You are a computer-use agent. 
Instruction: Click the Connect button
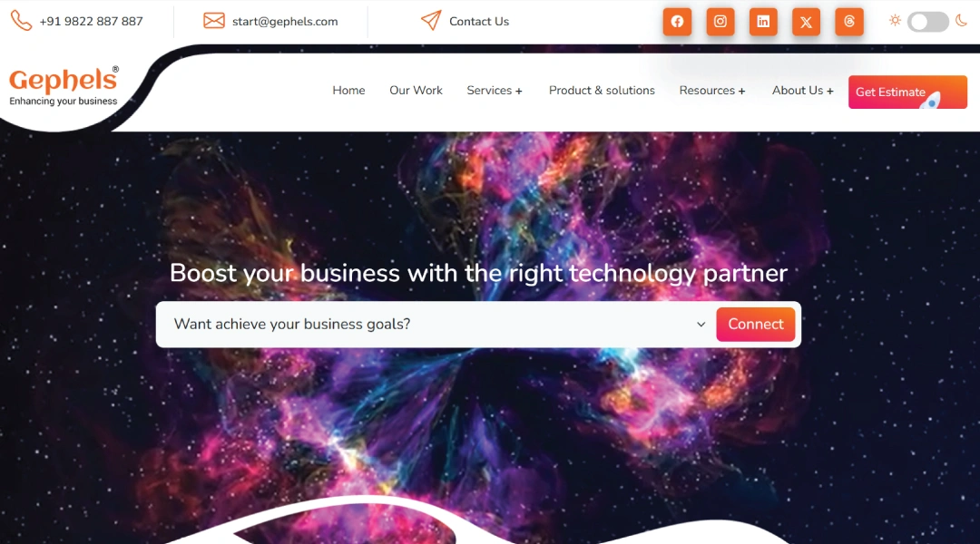(x=756, y=325)
